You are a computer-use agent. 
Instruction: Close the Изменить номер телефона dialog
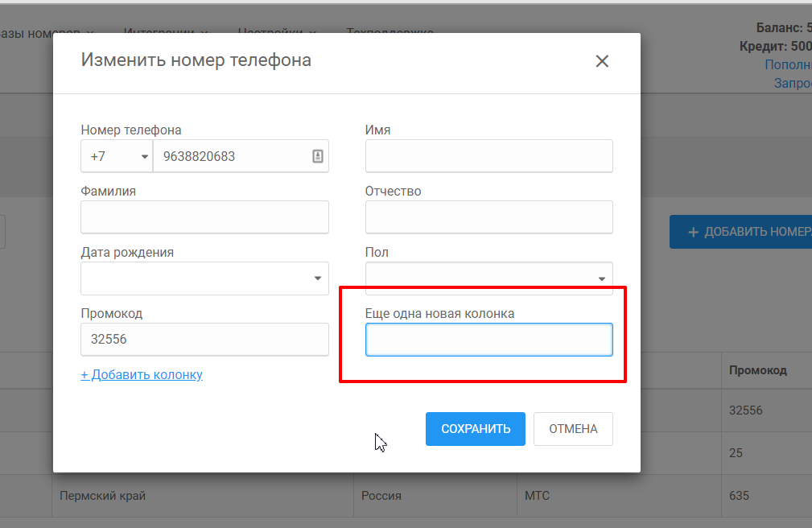point(602,61)
